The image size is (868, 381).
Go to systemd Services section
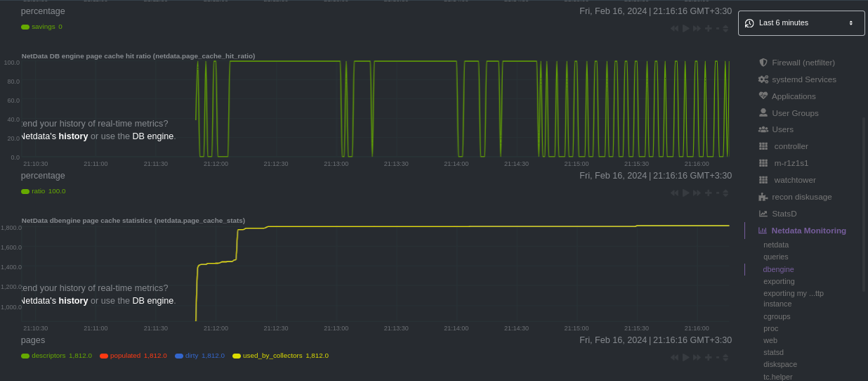(804, 79)
